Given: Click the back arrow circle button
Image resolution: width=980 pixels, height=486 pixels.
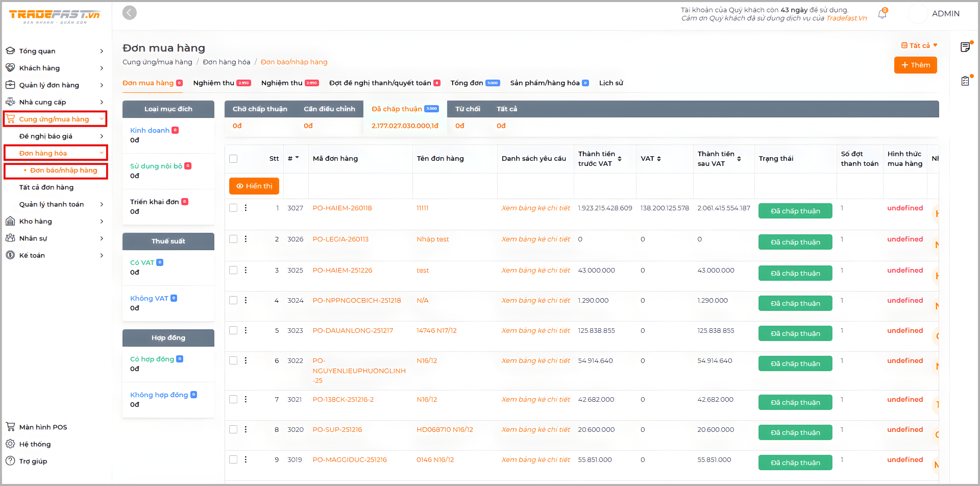Looking at the screenshot, I should click(130, 13).
